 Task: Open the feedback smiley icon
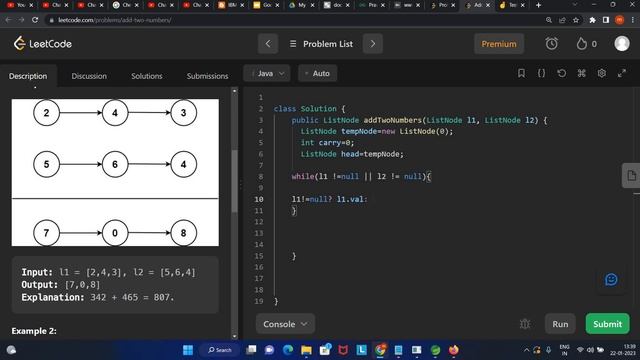(611, 280)
